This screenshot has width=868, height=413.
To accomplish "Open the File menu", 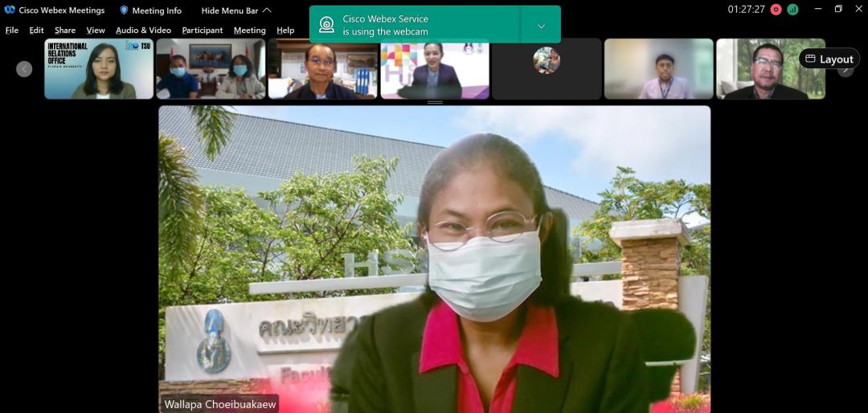I will pyautogui.click(x=12, y=31).
